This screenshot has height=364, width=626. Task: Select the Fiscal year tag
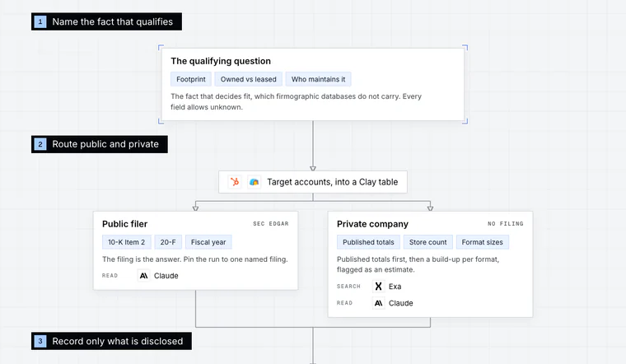click(208, 242)
